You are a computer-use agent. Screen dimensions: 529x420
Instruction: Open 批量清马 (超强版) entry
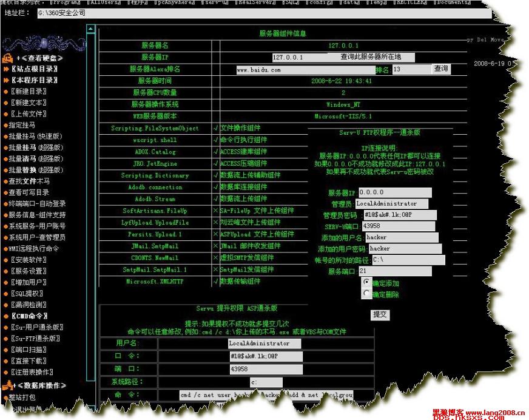point(35,158)
